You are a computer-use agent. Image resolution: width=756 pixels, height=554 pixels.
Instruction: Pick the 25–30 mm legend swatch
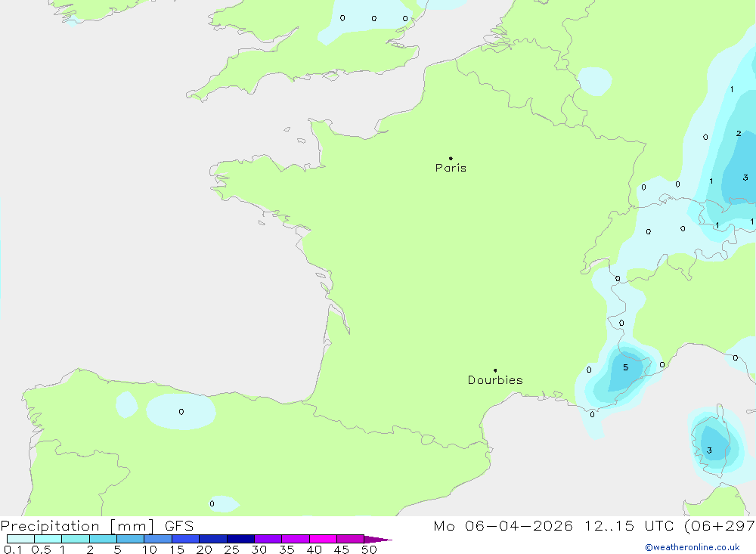pyautogui.click(x=240, y=539)
